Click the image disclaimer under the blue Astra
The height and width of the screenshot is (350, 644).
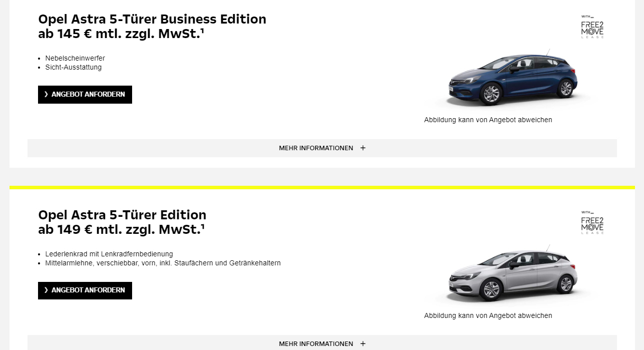point(488,120)
